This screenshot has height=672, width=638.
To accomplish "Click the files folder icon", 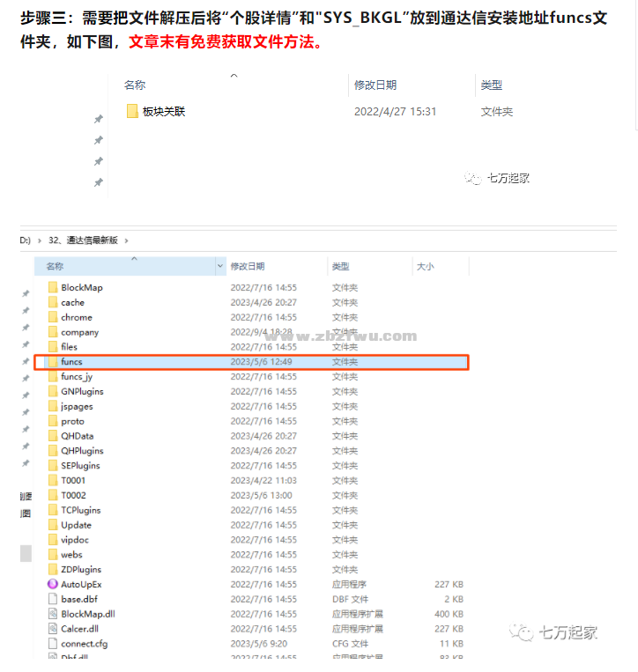I will pyautogui.click(x=53, y=347).
